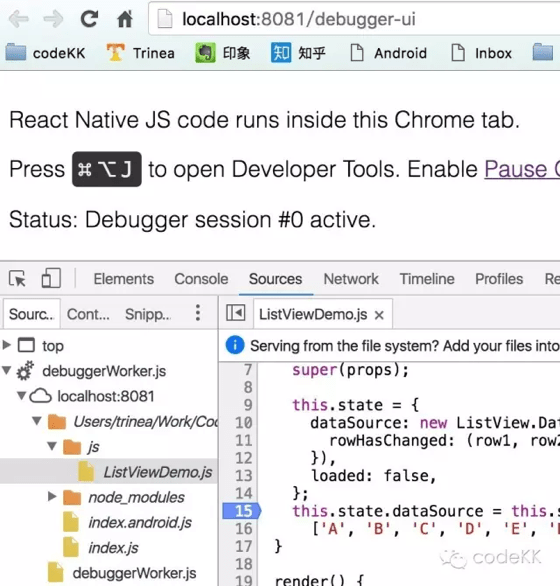The width and height of the screenshot is (560, 586).
Task: Select the Sources panel tab
Action: (x=276, y=279)
